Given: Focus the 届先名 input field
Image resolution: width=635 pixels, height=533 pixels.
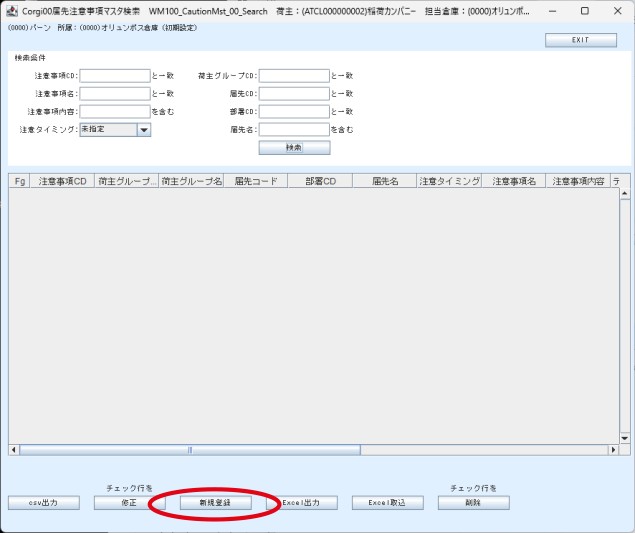Looking at the screenshot, I should tap(294, 130).
